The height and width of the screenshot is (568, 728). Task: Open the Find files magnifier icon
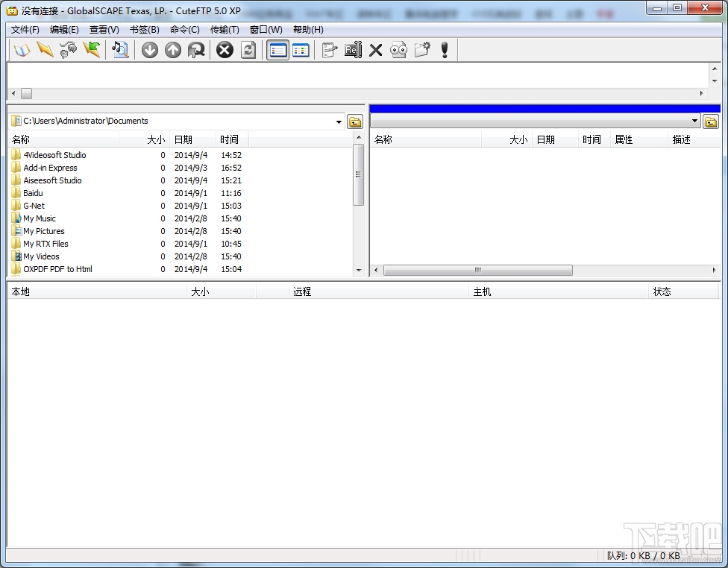(120, 50)
